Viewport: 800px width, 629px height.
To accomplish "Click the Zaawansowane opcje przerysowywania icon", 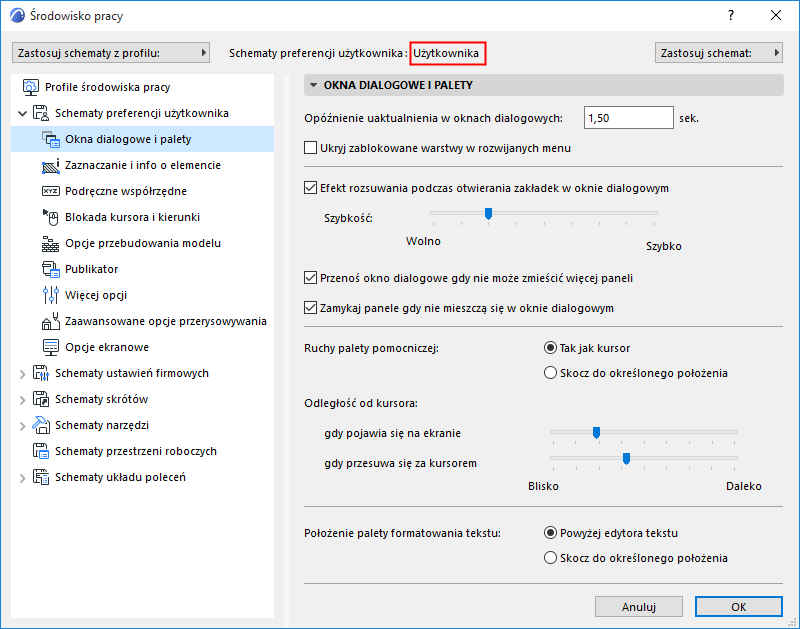I will (51, 321).
